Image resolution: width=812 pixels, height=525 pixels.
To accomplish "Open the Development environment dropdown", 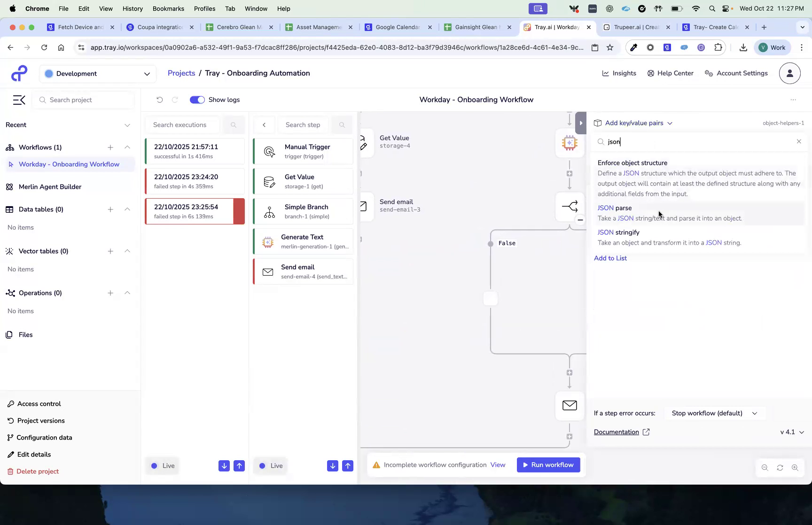I will click(x=97, y=74).
